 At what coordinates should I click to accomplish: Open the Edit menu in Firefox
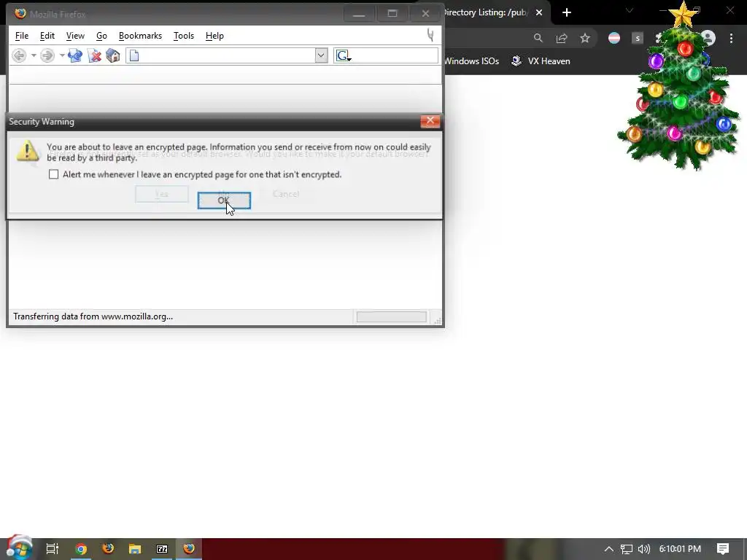[x=47, y=36]
